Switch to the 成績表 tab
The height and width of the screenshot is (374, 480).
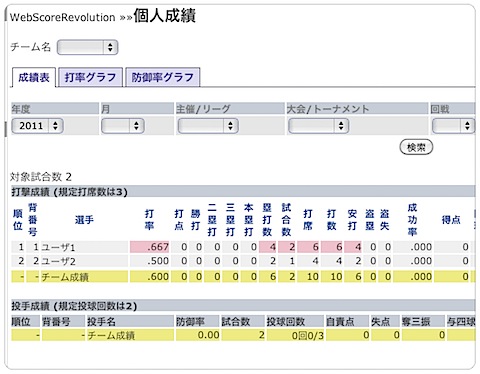34,77
